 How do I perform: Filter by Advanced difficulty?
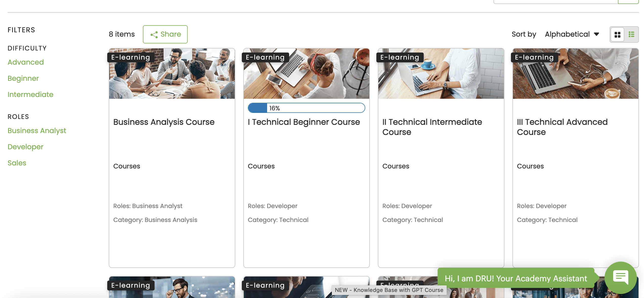click(x=26, y=62)
